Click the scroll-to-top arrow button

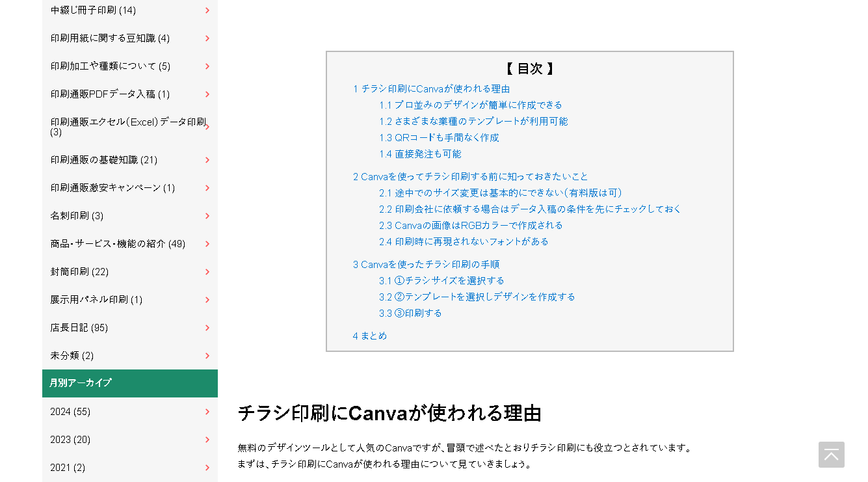coord(831,455)
